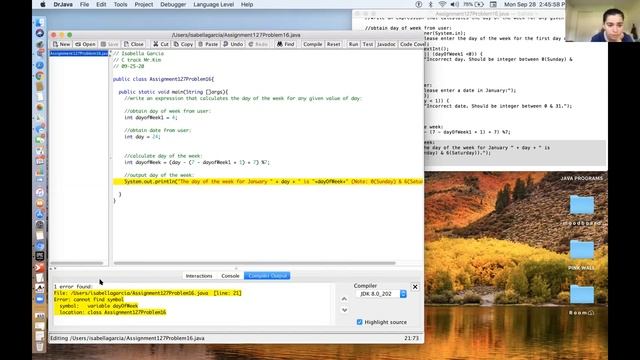The height and width of the screenshot is (360, 640).
Task: Open the PINK WALL desktop folder
Action: click(x=582, y=250)
